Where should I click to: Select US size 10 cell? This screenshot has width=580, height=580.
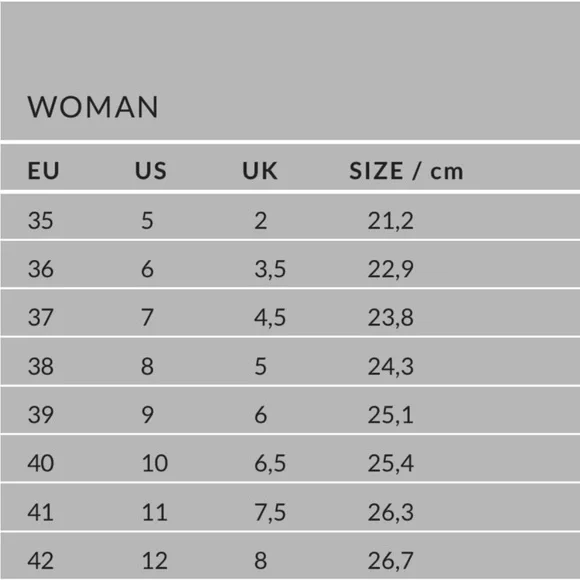pyautogui.click(x=155, y=463)
